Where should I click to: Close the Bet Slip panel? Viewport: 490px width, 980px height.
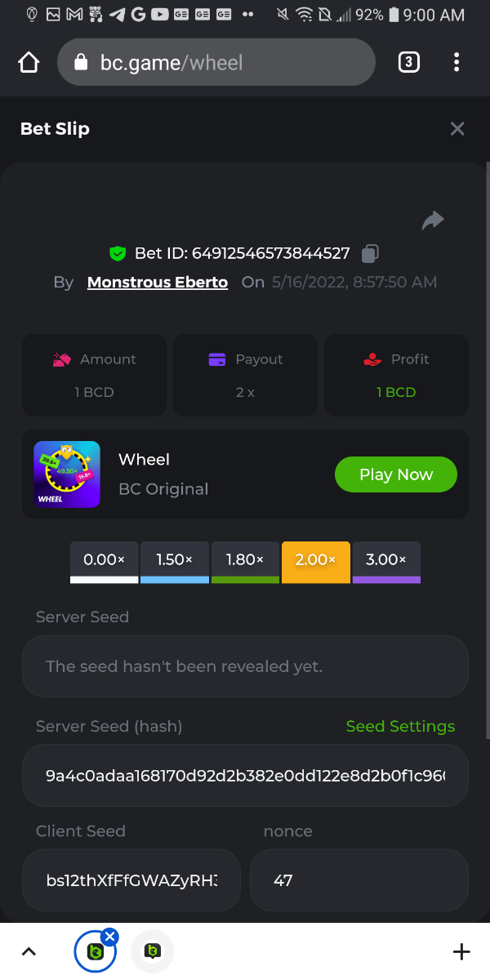(x=457, y=128)
